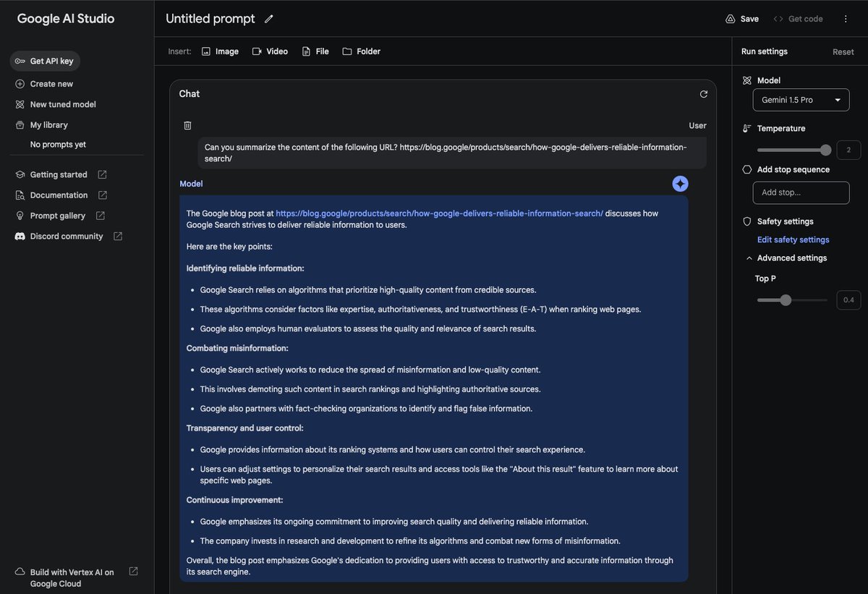Click the Temperature value field
The width and height of the screenshot is (868, 594).
[x=848, y=150]
